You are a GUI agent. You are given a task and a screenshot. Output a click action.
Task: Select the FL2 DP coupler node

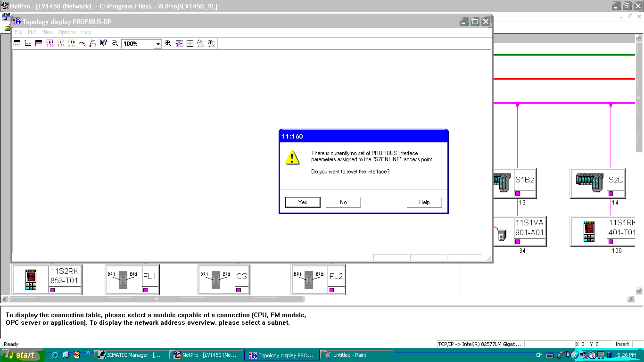pyautogui.click(x=318, y=280)
